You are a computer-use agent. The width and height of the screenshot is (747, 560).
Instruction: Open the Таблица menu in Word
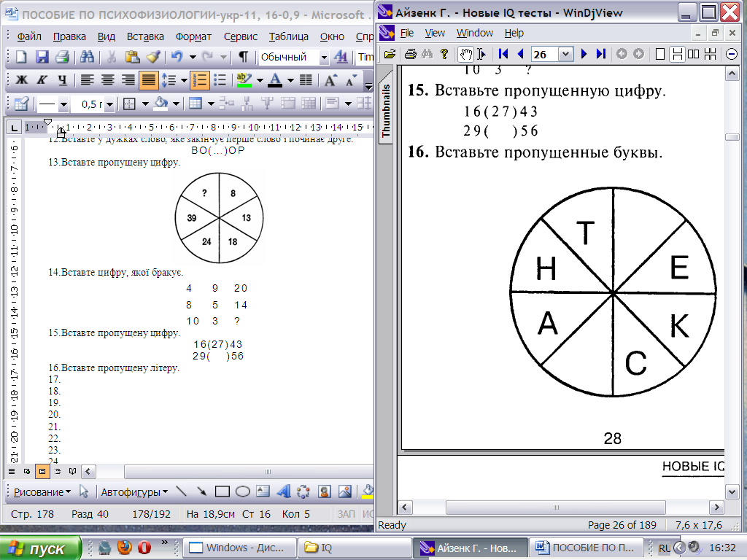(288, 36)
